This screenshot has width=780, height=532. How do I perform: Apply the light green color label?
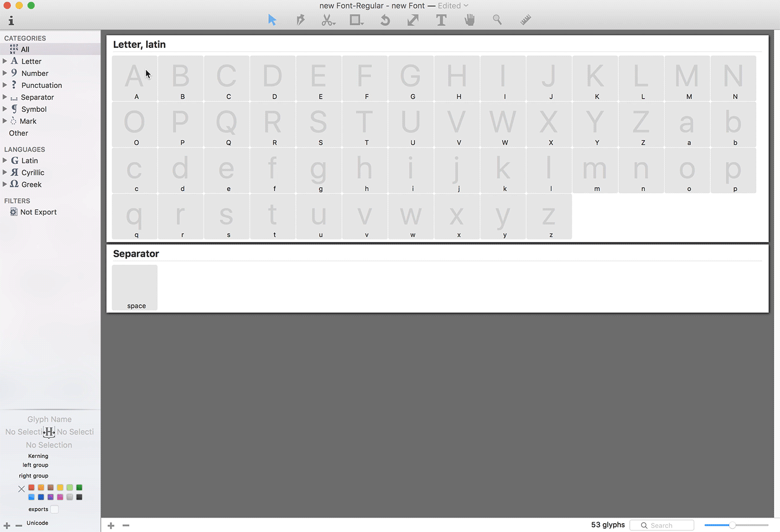[x=70, y=487]
